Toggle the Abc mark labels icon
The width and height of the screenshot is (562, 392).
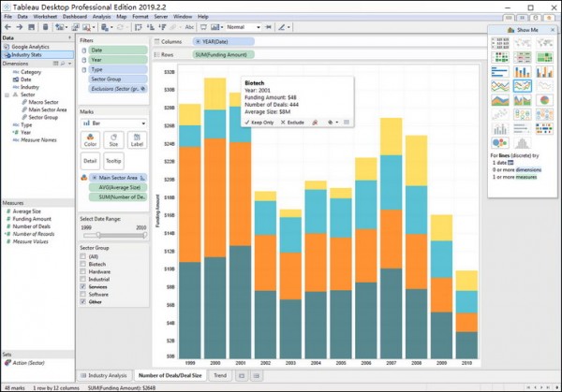click(189, 27)
